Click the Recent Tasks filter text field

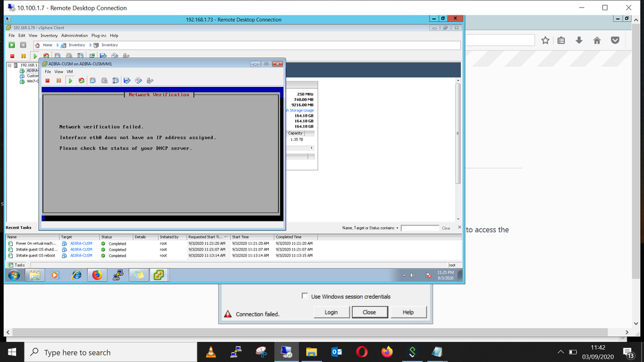tap(420, 228)
